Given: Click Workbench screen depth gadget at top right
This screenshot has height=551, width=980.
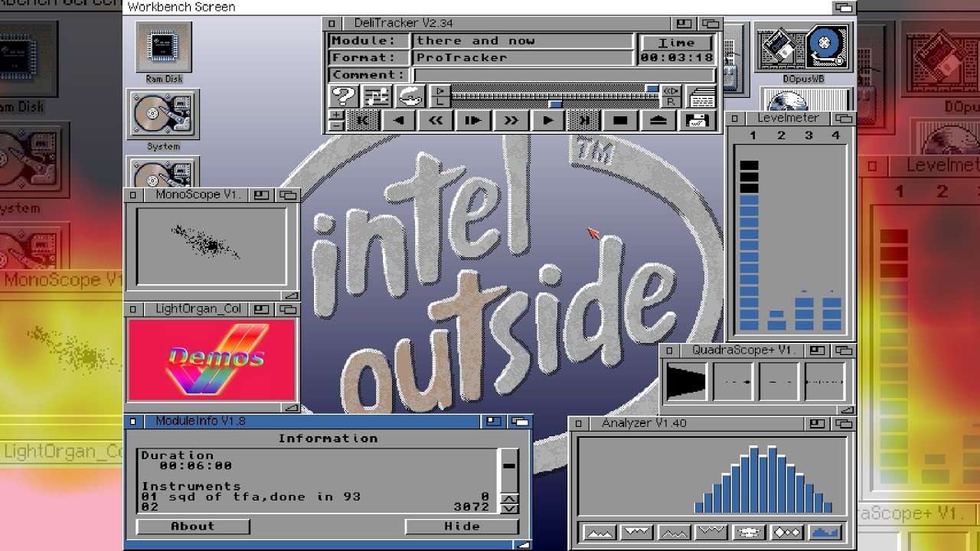Looking at the screenshot, I should (844, 7).
